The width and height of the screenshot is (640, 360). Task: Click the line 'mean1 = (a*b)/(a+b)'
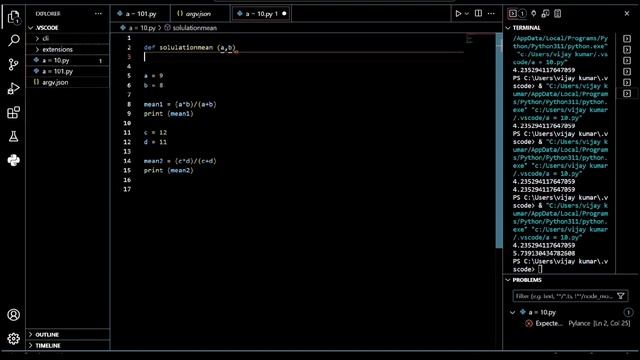[x=180, y=104]
